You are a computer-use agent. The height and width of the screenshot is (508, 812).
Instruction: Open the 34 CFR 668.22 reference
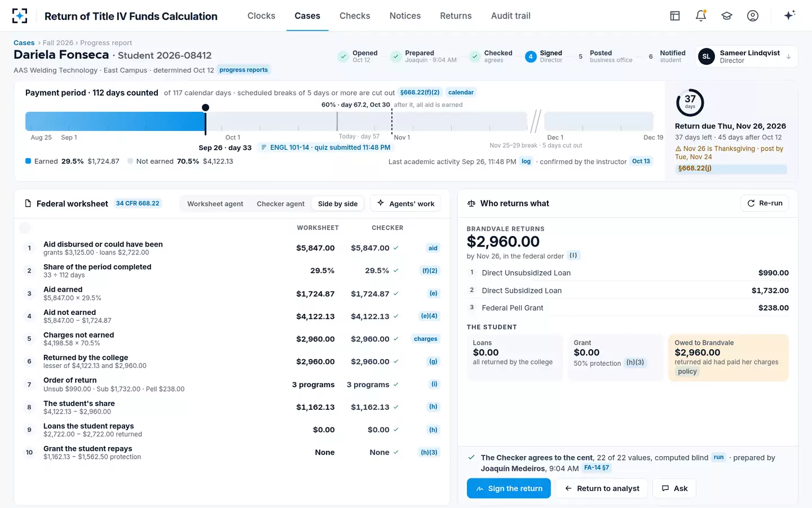coord(138,203)
